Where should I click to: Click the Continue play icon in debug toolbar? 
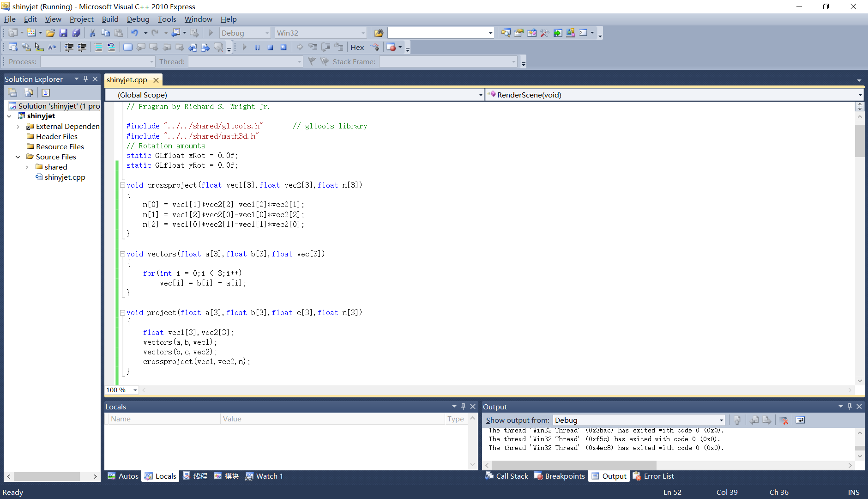pos(245,47)
